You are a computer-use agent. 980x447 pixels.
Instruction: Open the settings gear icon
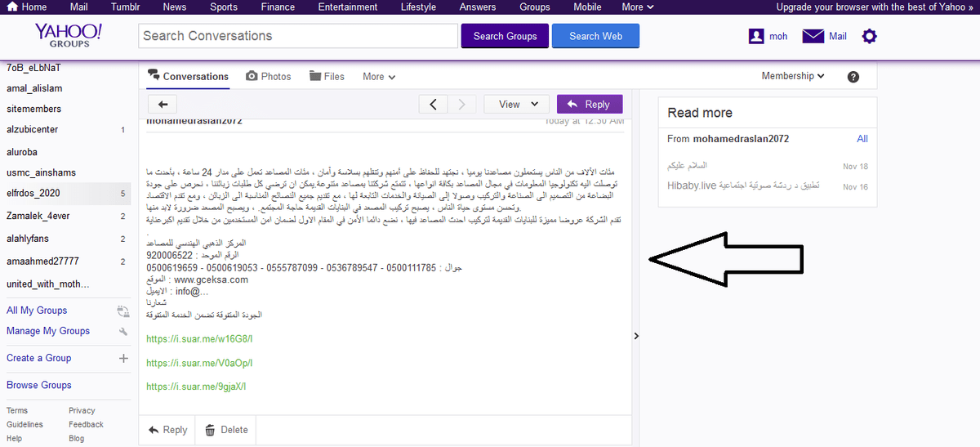pos(870,36)
